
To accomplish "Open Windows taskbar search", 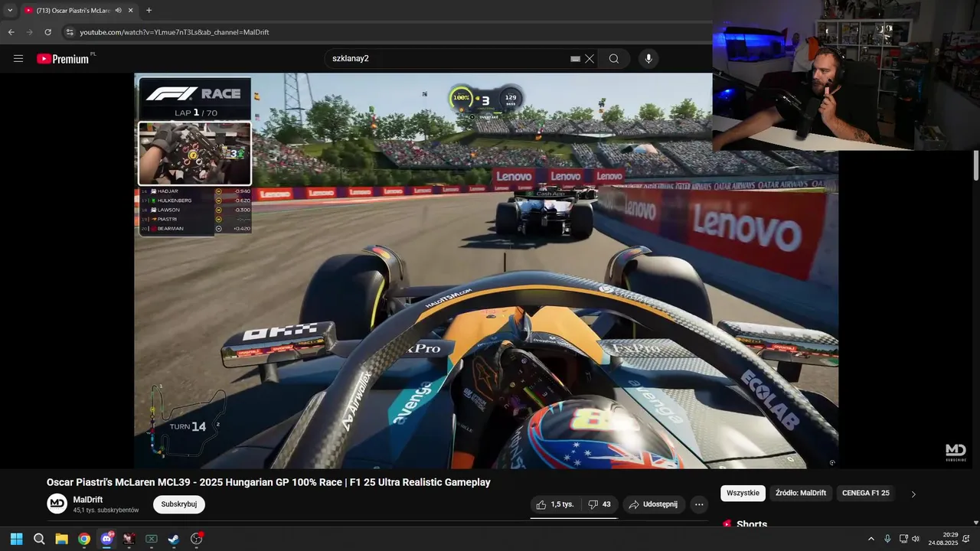I will coord(39,539).
